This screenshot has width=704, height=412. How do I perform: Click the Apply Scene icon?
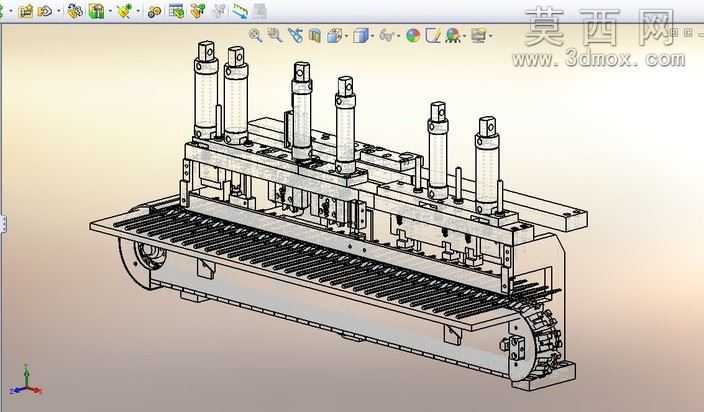(453, 35)
